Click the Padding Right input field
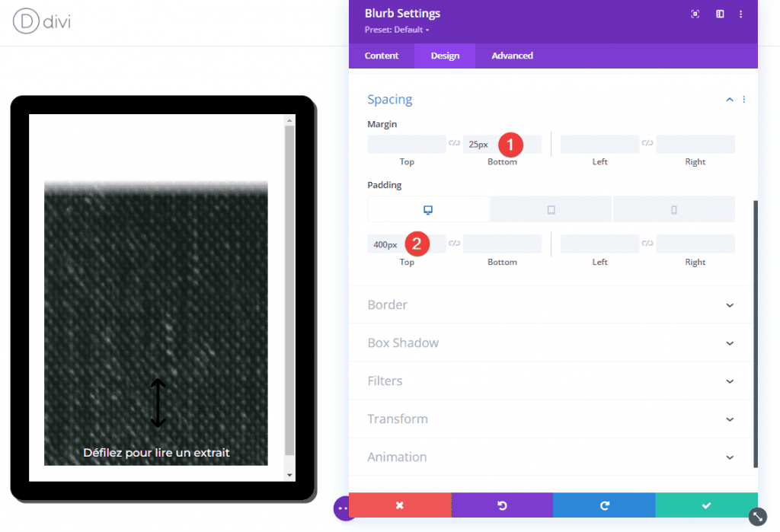 [x=695, y=244]
